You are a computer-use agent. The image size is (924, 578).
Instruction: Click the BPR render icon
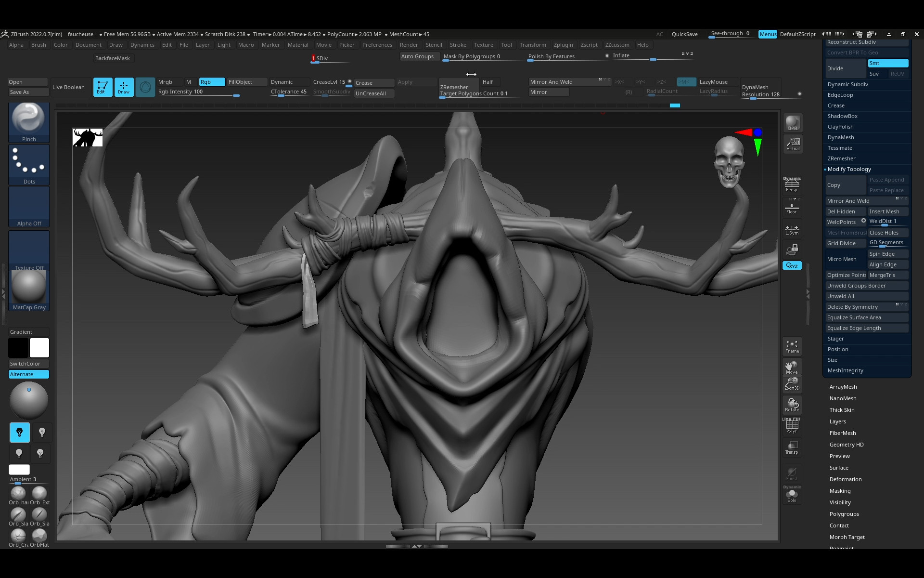click(x=792, y=122)
